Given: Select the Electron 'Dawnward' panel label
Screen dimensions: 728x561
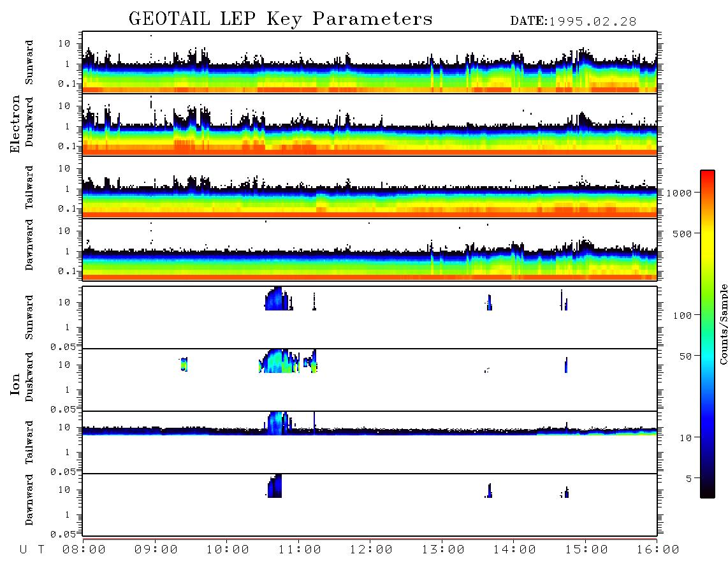Looking at the screenshot, I should pos(29,245).
